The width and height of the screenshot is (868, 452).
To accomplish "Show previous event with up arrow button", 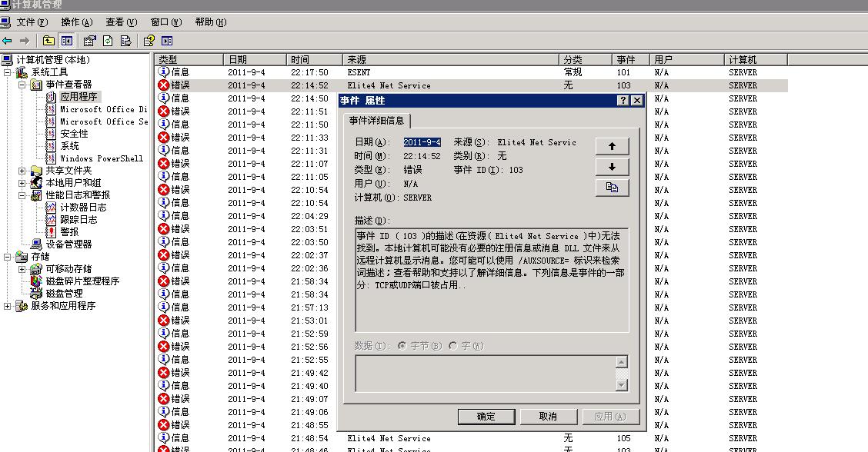I will click(x=612, y=146).
